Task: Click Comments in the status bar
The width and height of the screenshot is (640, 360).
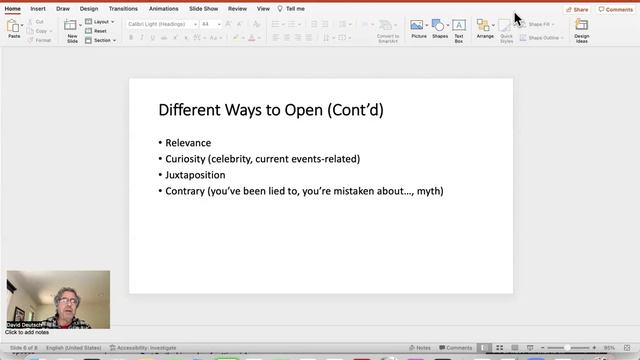Action: (x=456, y=348)
